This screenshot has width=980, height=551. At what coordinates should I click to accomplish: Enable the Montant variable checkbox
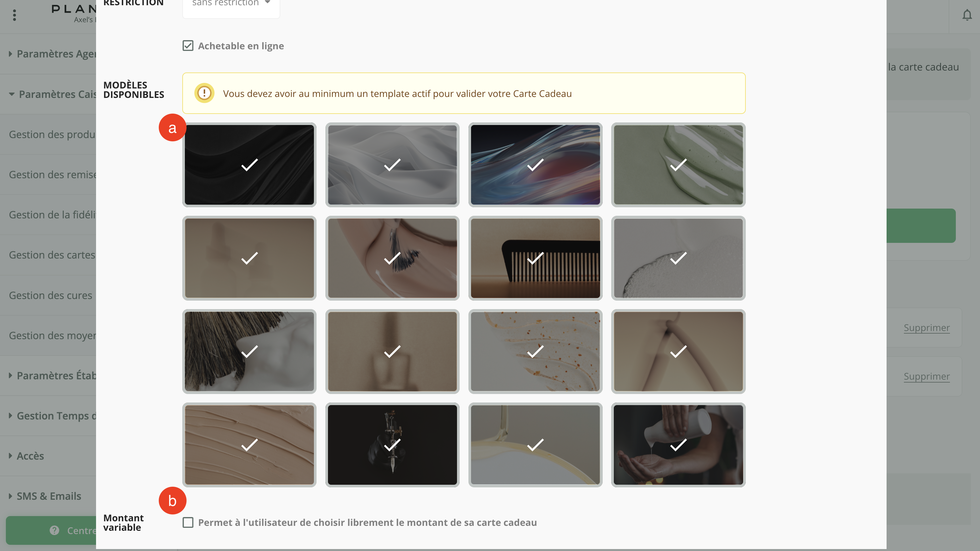coord(188,522)
